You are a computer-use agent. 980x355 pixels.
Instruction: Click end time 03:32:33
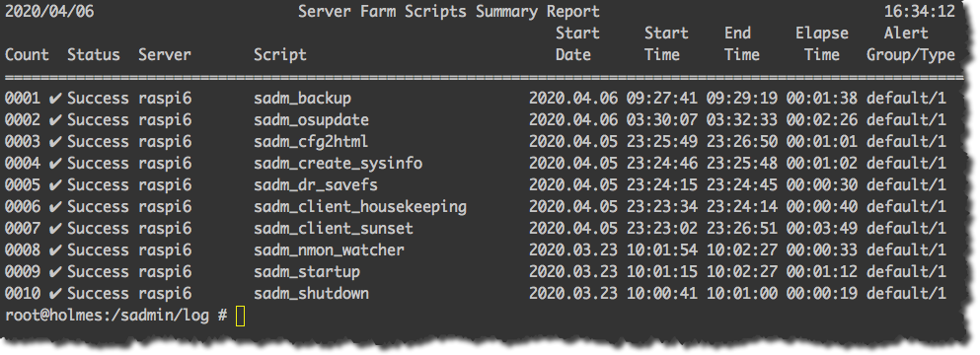742,120
